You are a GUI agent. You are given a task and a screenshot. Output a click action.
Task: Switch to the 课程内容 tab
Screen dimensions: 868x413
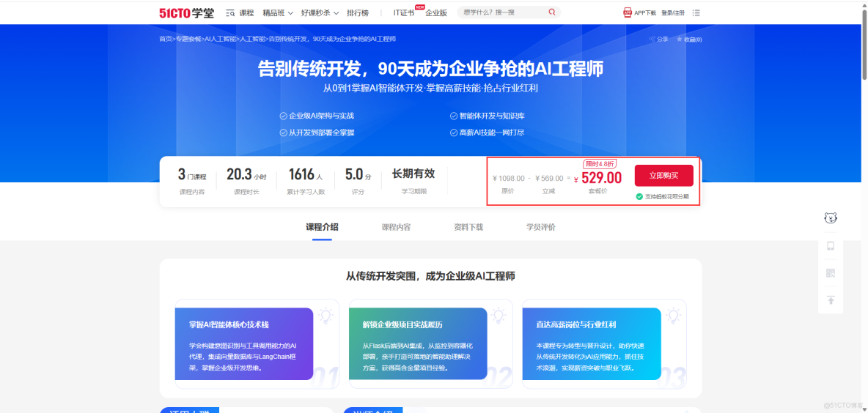point(396,227)
